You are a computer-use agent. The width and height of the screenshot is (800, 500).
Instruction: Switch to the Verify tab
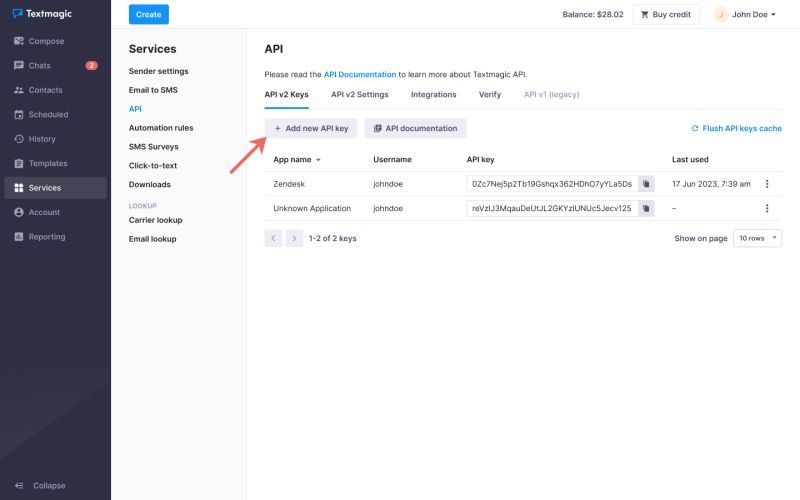pos(490,94)
